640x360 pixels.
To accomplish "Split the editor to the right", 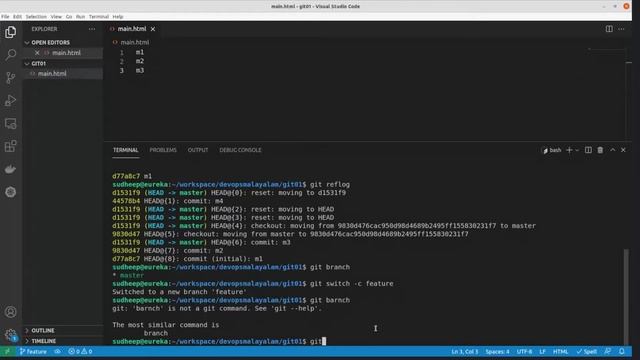I will click(x=609, y=29).
